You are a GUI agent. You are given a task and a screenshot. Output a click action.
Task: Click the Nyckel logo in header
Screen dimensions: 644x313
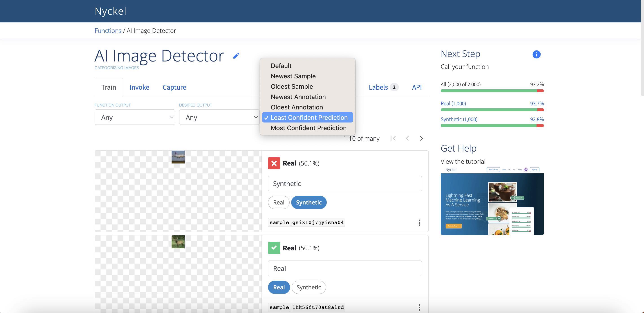110,11
